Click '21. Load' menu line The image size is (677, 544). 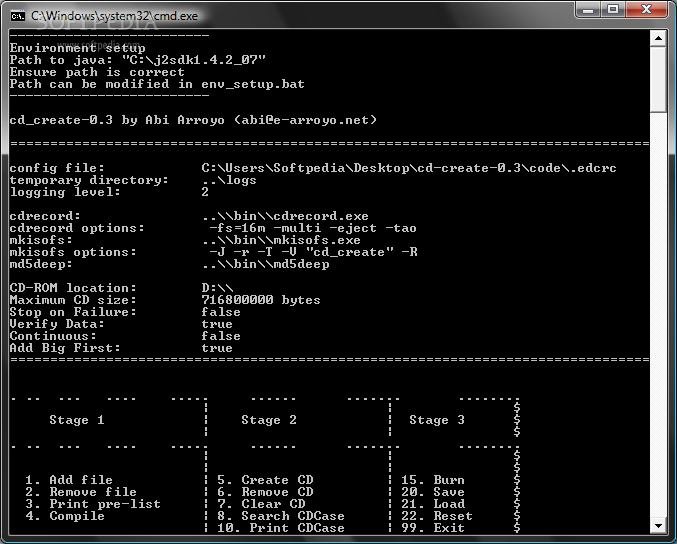[x=433, y=504]
